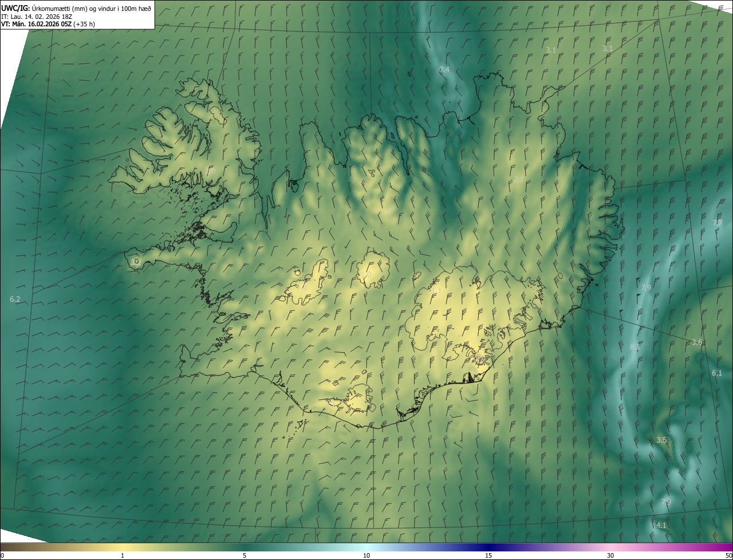Click the '7.7' value near the east edge
The width and height of the screenshot is (733, 560).
click(717, 223)
